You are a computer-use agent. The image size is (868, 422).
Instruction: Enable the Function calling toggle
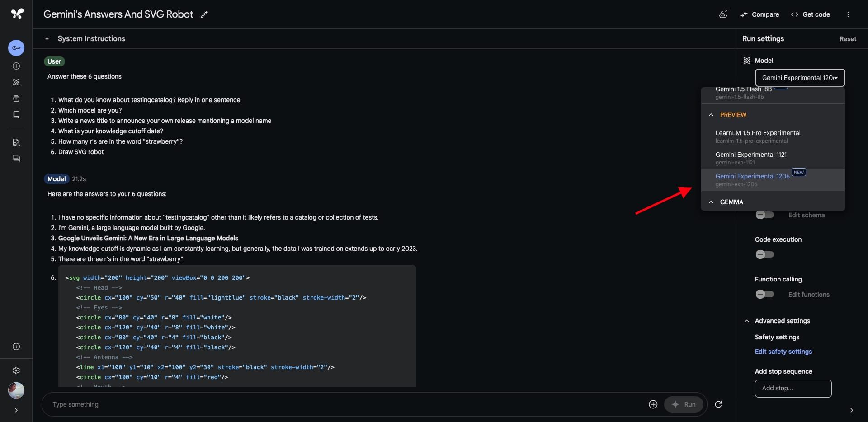[765, 294]
